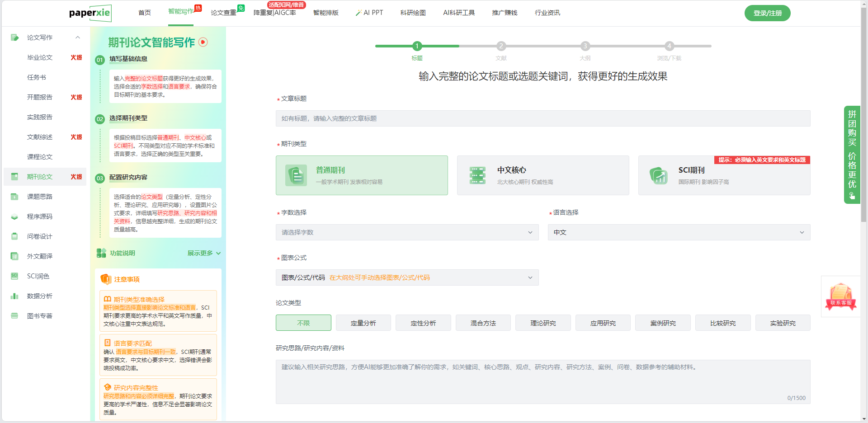Select the SCI期刊 journal type option

[724, 175]
